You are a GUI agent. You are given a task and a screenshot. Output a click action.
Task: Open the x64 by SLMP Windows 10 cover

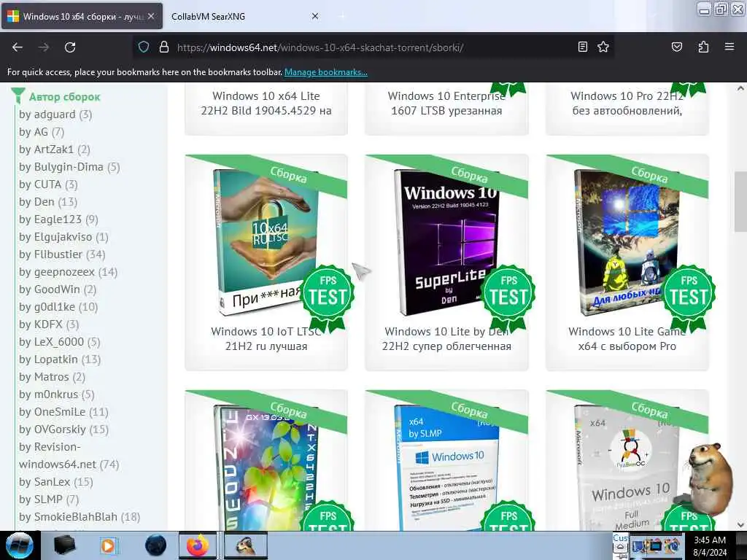(x=446, y=467)
